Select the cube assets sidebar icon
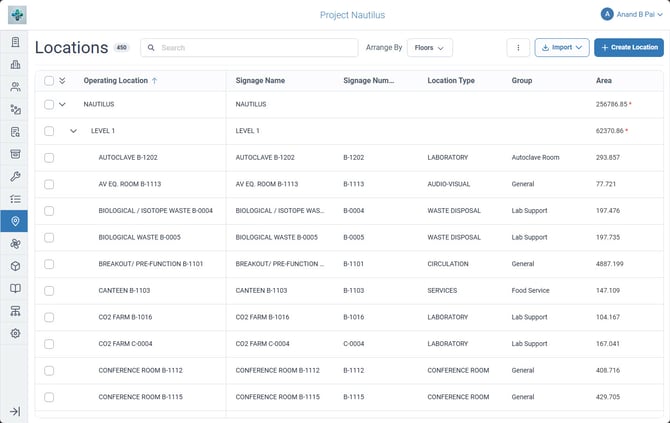 point(15,266)
